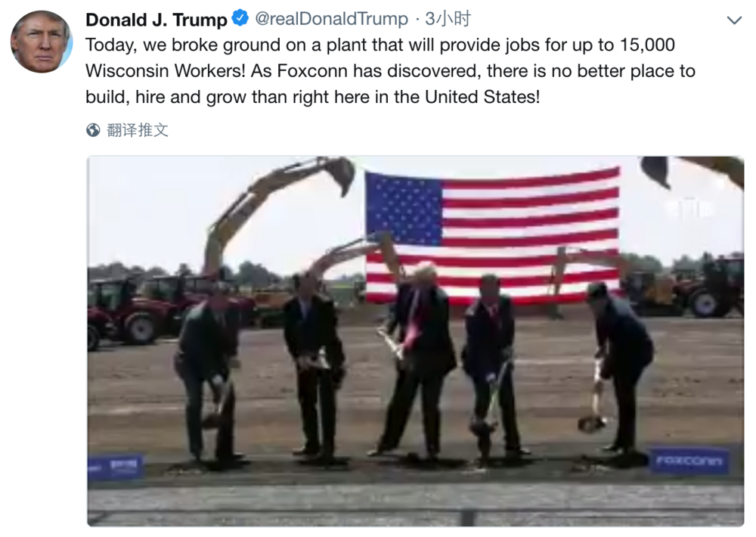Viewport: 756px width, 537px height.
Task: Open the Donald J. Trump display name
Action: point(156,20)
